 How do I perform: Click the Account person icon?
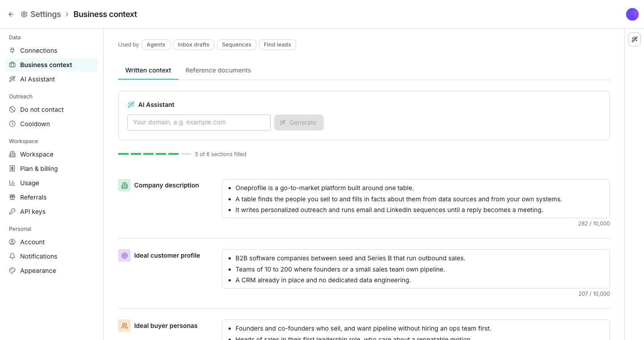click(x=12, y=242)
